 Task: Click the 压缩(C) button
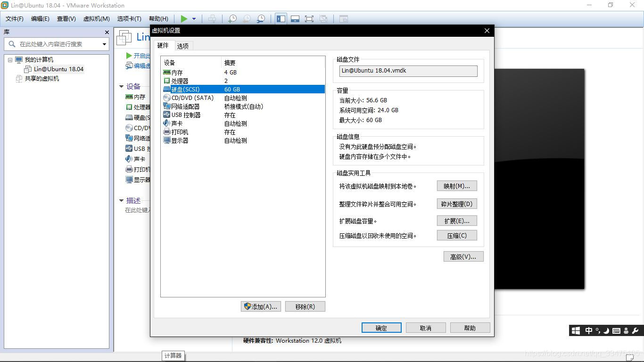tap(457, 235)
